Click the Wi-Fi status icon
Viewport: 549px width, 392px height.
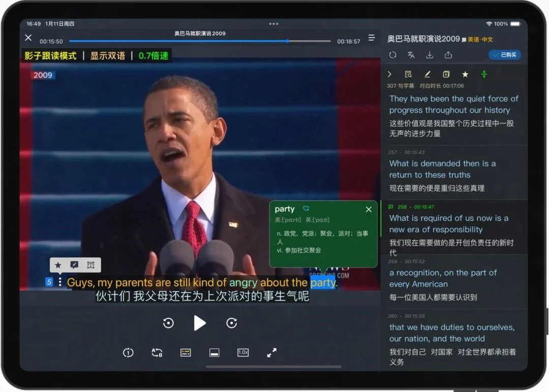489,24
